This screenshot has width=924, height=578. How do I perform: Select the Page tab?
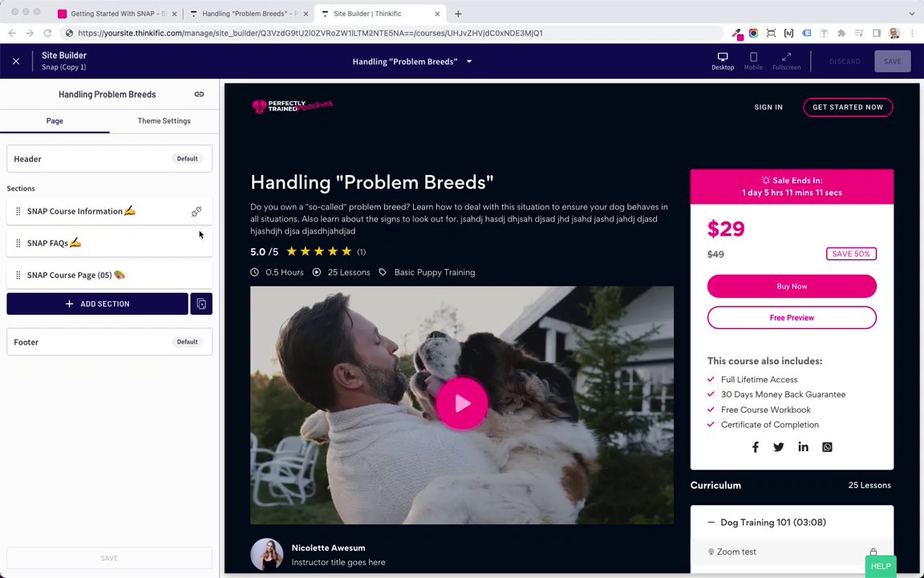tap(55, 121)
